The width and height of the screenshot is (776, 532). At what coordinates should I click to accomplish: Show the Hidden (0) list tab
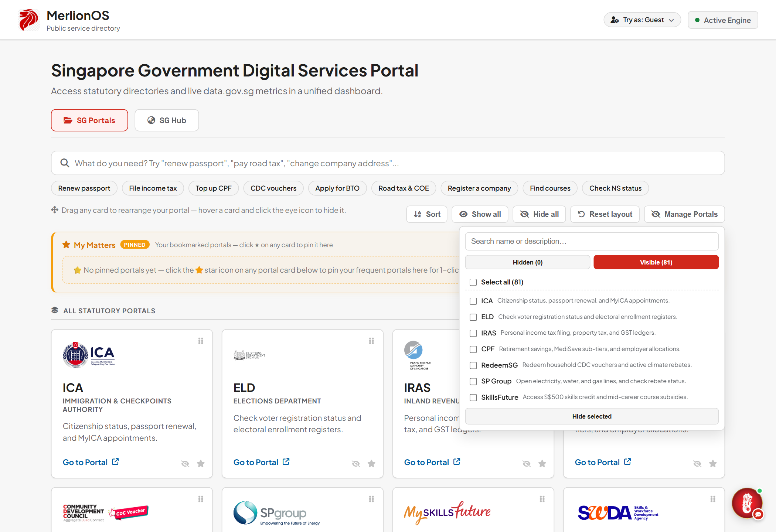click(528, 262)
